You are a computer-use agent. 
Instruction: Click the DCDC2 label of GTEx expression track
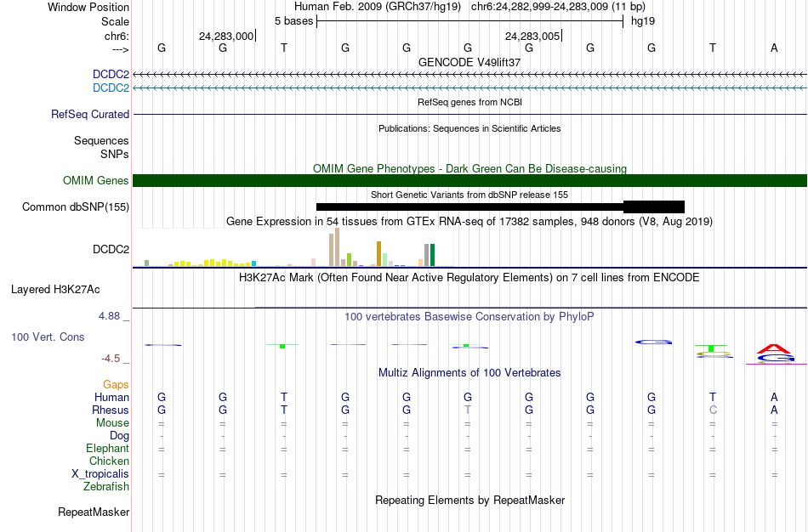111,249
